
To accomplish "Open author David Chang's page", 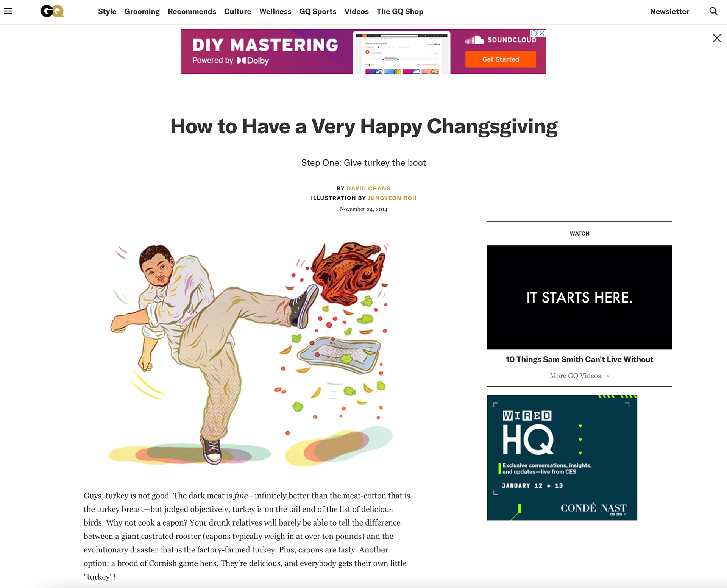I will pyautogui.click(x=368, y=188).
